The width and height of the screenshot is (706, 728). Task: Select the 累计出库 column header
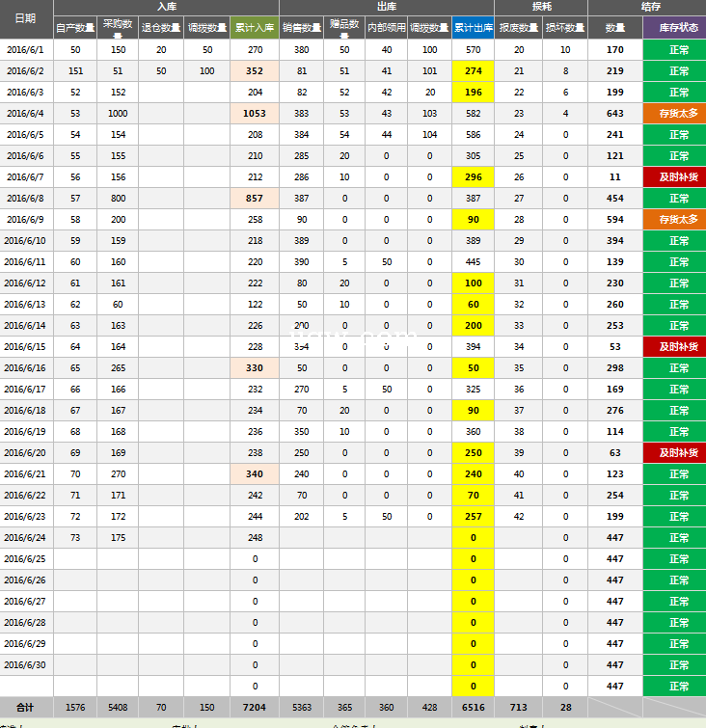[473, 28]
